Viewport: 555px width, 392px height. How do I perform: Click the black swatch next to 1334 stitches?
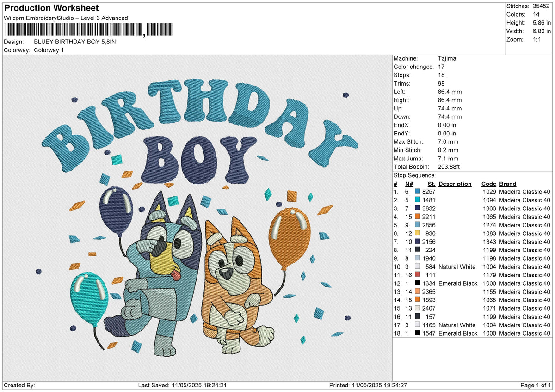click(418, 283)
